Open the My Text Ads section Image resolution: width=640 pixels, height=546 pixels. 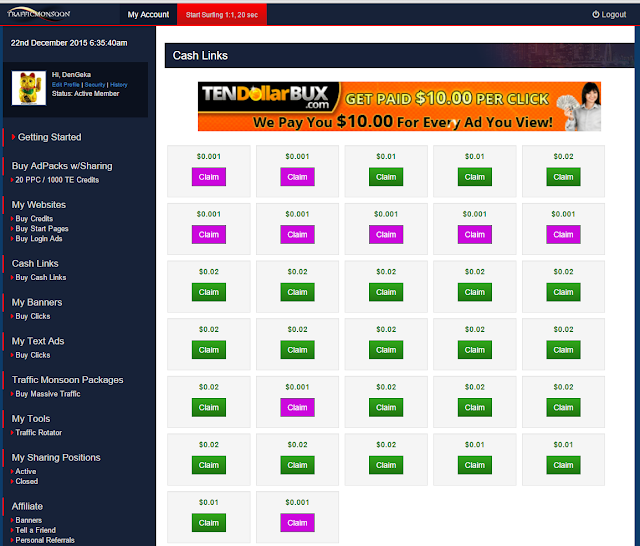(x=38, y=341)
